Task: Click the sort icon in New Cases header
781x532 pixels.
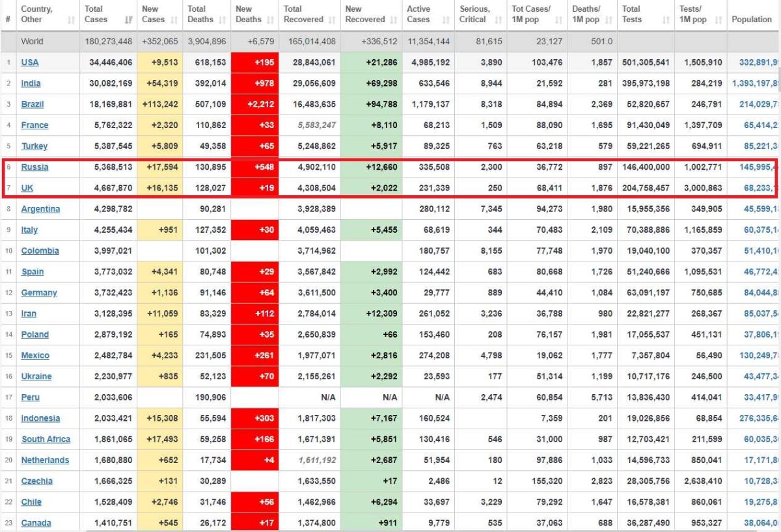Action: (x=174, y=20)
